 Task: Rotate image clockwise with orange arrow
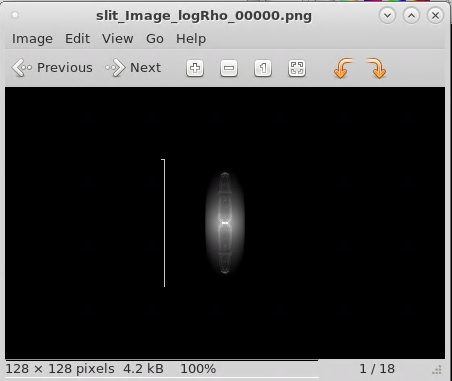tap(377, 68)
